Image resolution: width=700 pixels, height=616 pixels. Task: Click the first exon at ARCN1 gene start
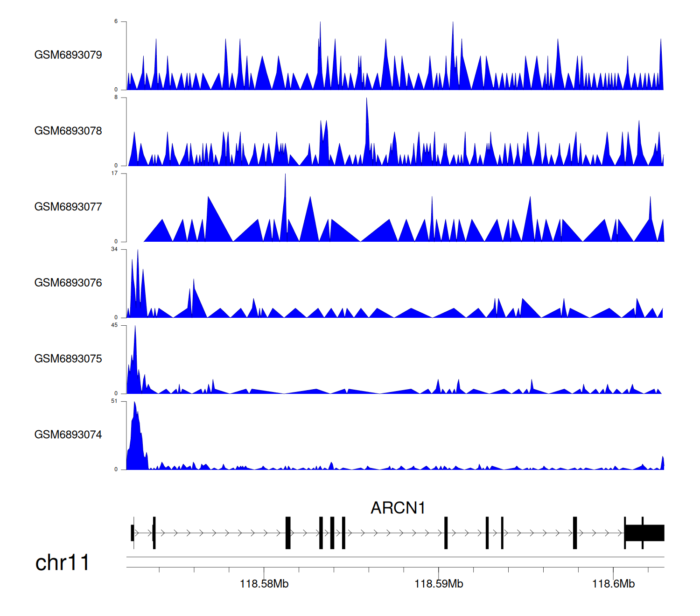pos(133,533)
